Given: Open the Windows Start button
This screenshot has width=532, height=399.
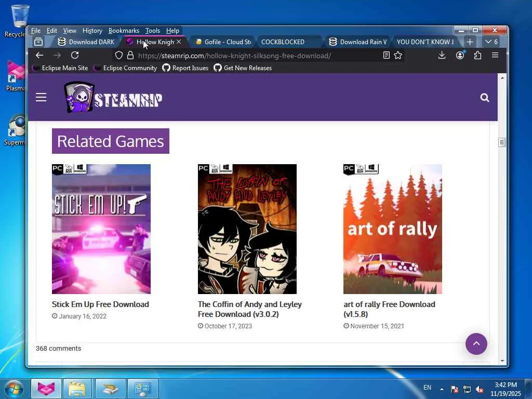Looking at the screenshot, I should pos(13,389).
